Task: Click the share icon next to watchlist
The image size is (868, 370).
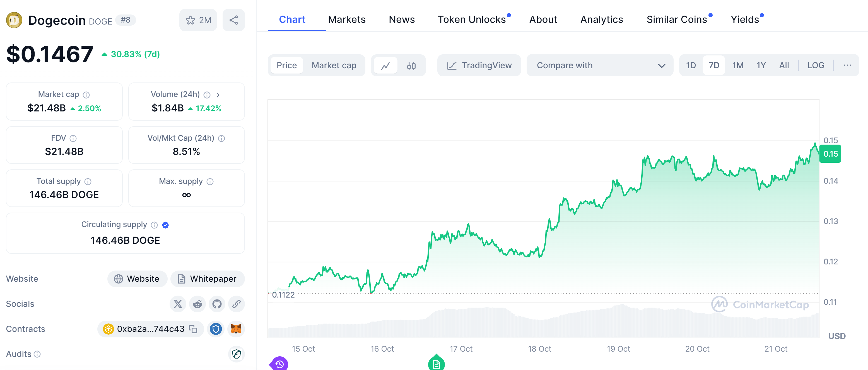Action: [x=233, y=20]
